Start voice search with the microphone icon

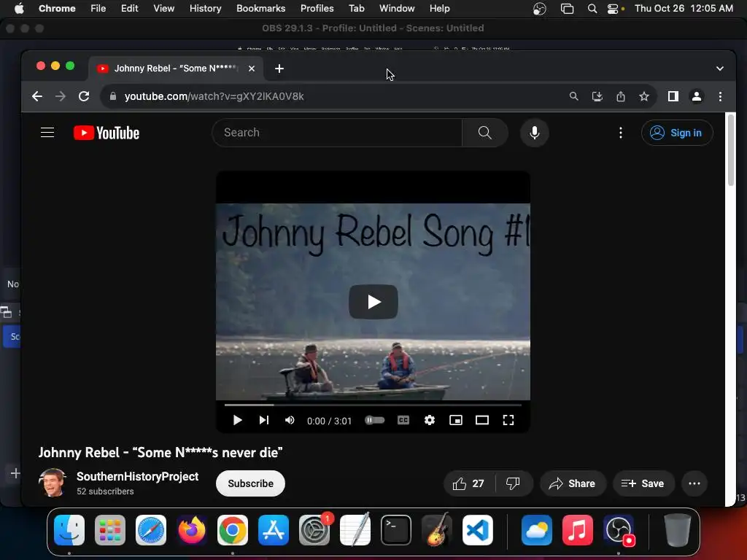click(535, 133)
